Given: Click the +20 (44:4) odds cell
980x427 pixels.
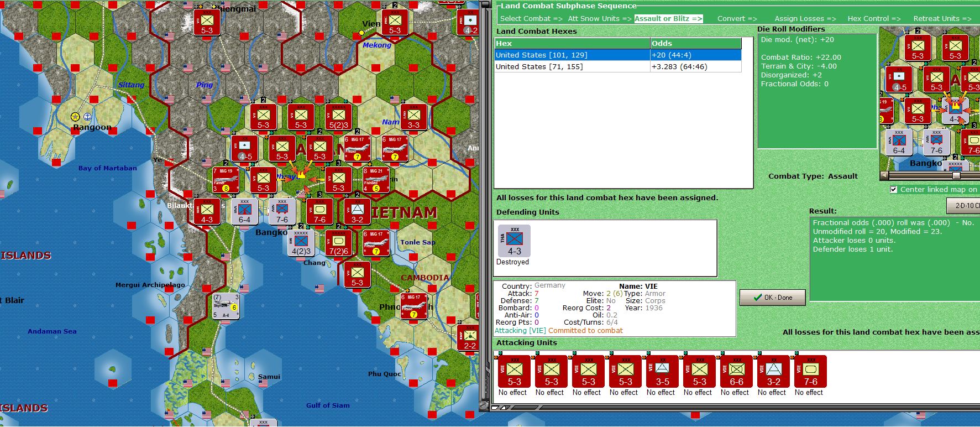Looking at the screenshot, I should (x=695, y=55).
